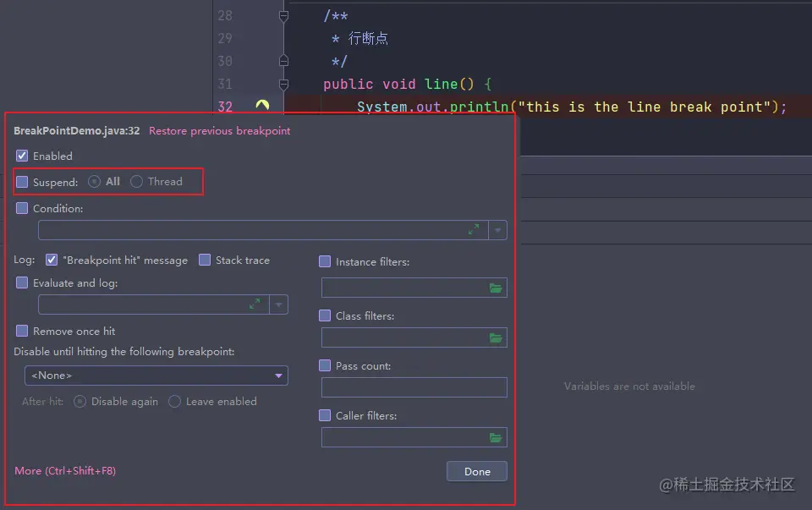Select the Leave enabled radio button
Viewport: 812px width, 510px height.
(174, 402)
